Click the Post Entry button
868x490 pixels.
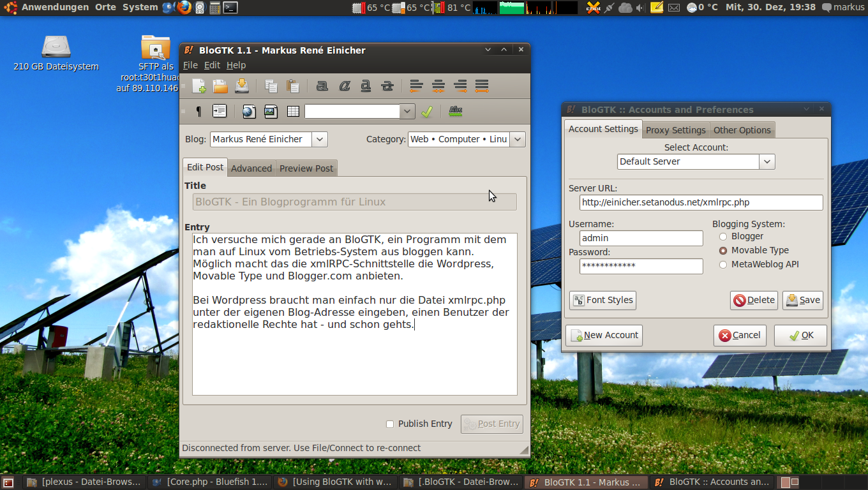[x=491, y=424]
